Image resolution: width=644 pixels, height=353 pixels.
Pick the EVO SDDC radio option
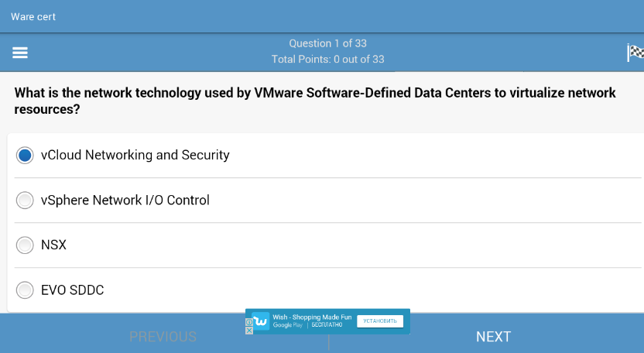point(25,290)
